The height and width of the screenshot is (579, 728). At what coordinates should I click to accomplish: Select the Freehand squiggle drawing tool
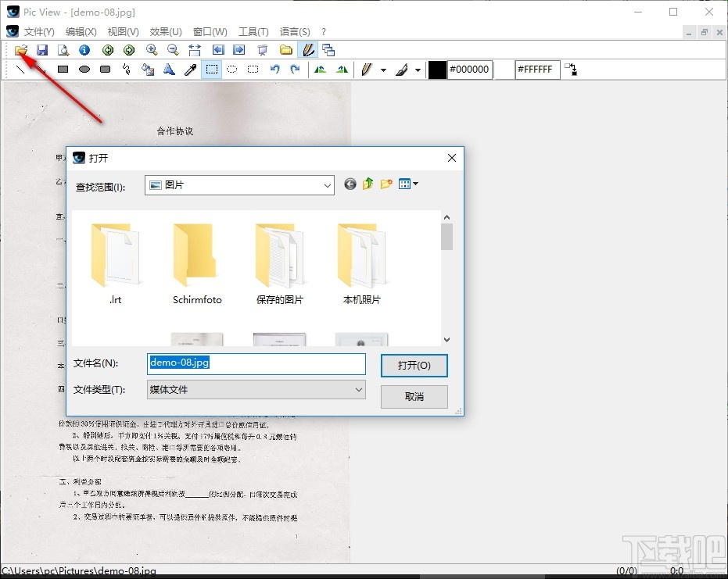click(x=127, y=69)
